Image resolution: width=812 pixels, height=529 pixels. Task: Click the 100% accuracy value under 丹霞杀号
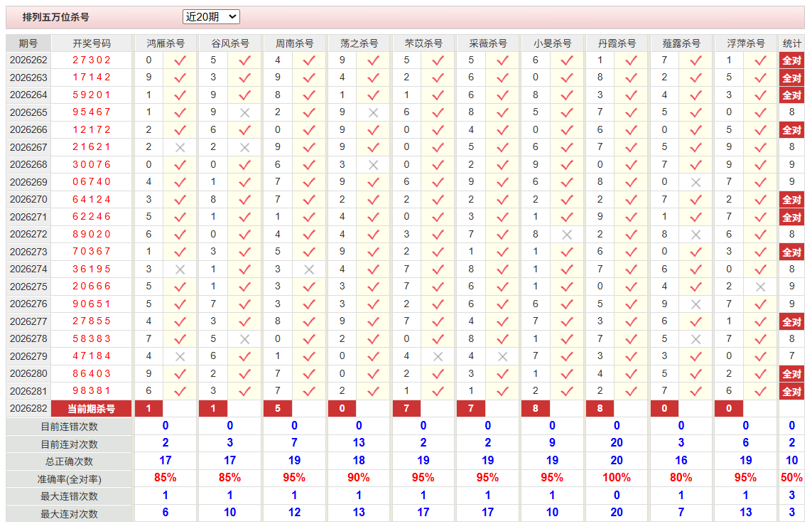(617, 478)
